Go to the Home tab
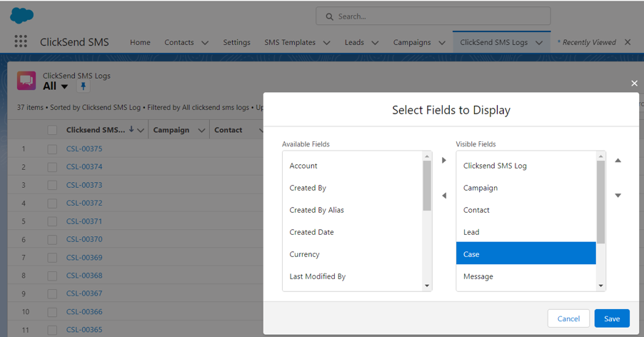The image size is (644, 337). (140, 42)
